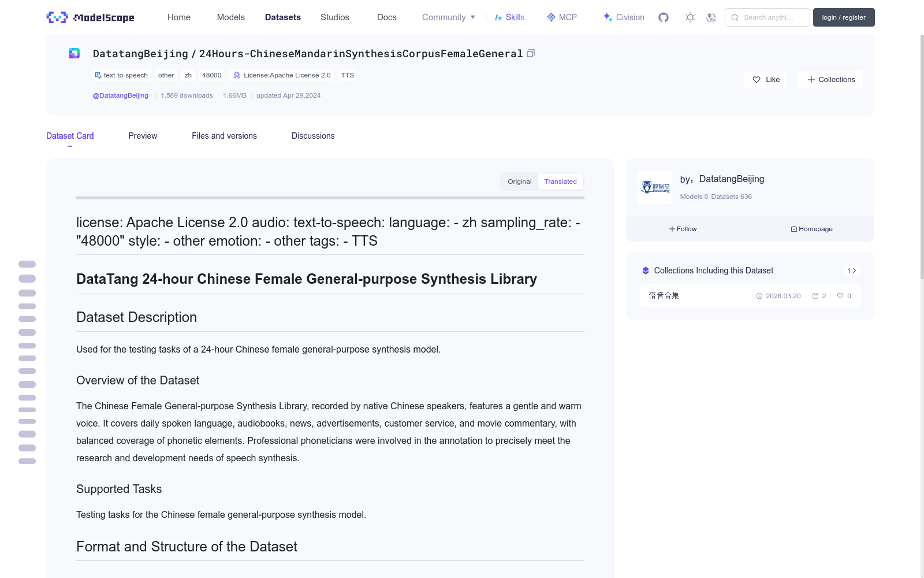Open the Datasets menu item
The height and width of the screenshot is (578, 924).
(283, 17)
